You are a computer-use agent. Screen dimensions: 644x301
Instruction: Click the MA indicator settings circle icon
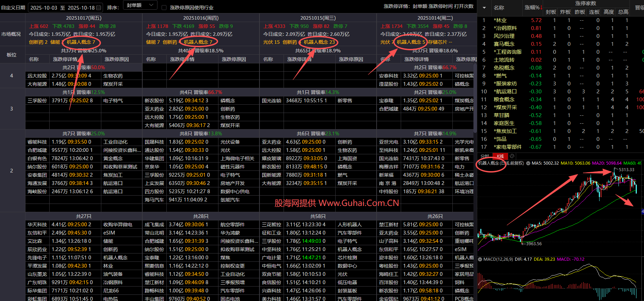click(528, 163)
